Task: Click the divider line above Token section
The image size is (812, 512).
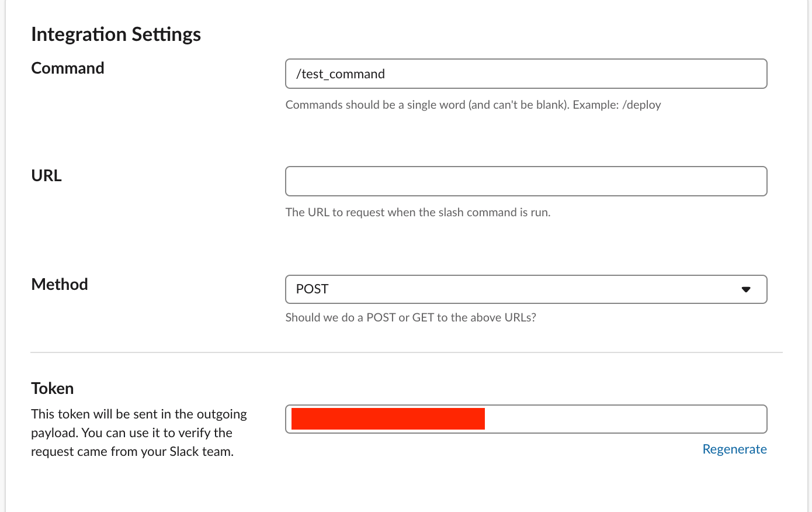Action: point(406,352)
